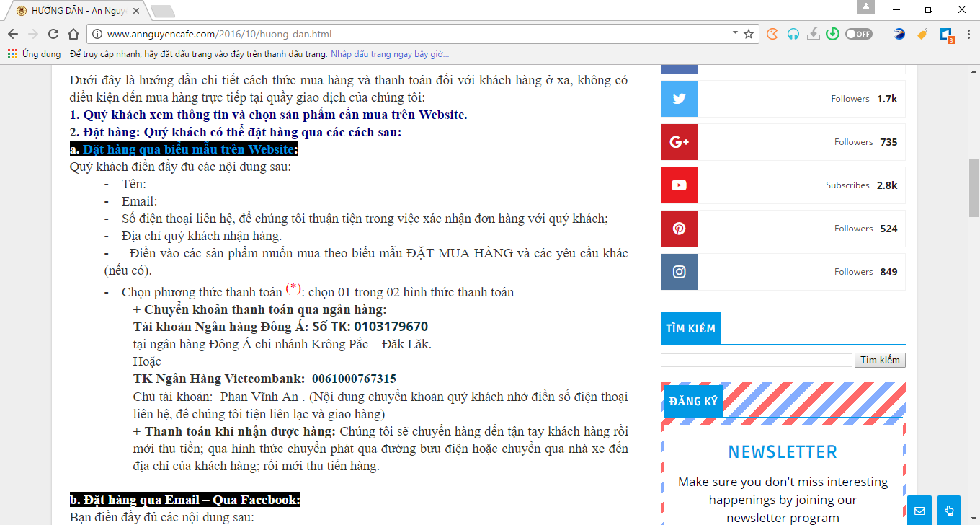The width and height of the screenshot is (980, 525).
Task: Open a new browser tab
Action: pos(163,11)
